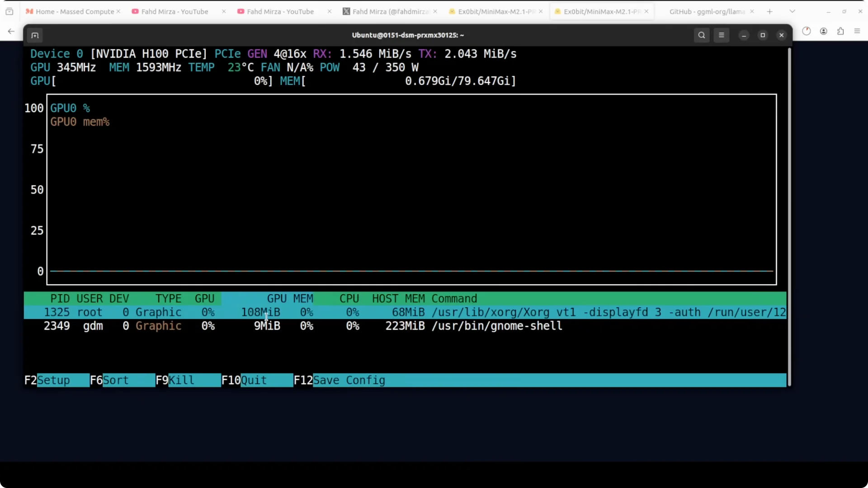Click the terminal vertical scrollbar
The image size is (868, 488).
pos(789,217)
